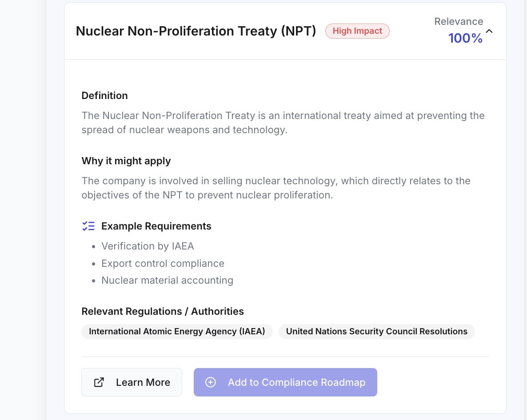The width and height of the screenshot is (527, 420).
Task: Open the Learn More link
Action: 132,382
